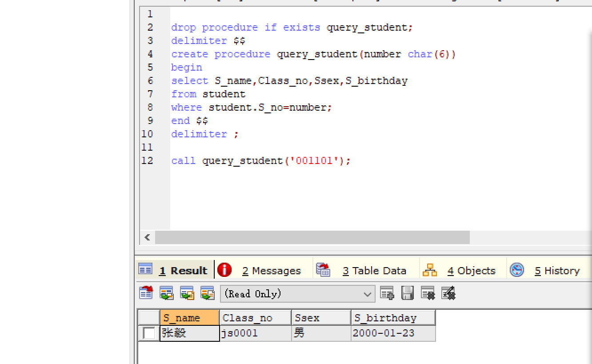Open the 2 Messages tab
The image size is (592, 364).
pyautogui.click(x=264, y=270)
